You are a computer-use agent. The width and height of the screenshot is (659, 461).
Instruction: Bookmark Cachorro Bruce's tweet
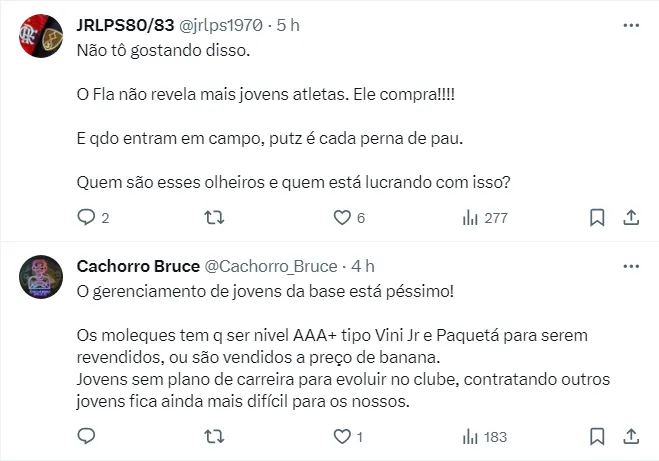[x=597, y=436]
